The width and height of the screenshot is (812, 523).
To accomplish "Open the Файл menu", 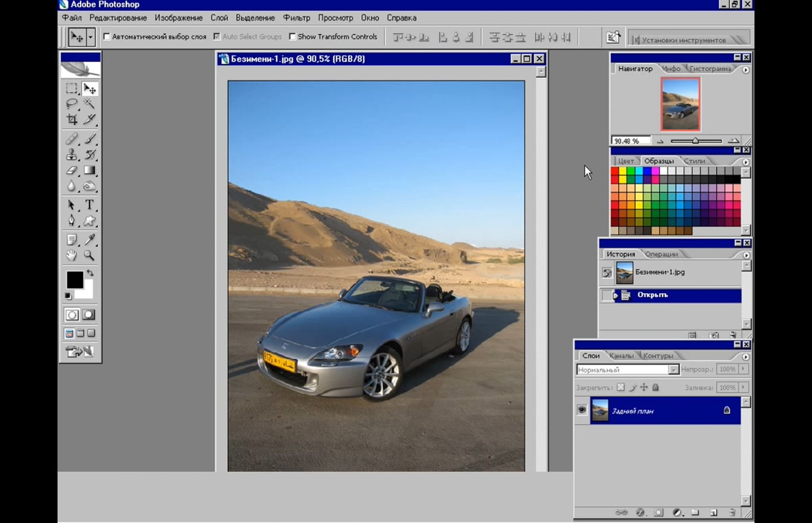I will [x=72, y=18].
